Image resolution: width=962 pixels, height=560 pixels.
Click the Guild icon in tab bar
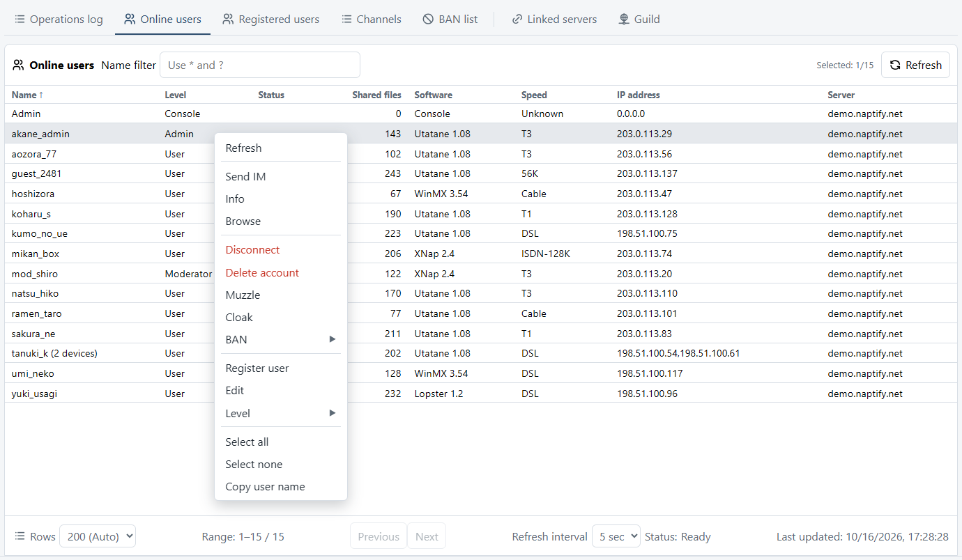pyautogui.click(x=624, y=20)
